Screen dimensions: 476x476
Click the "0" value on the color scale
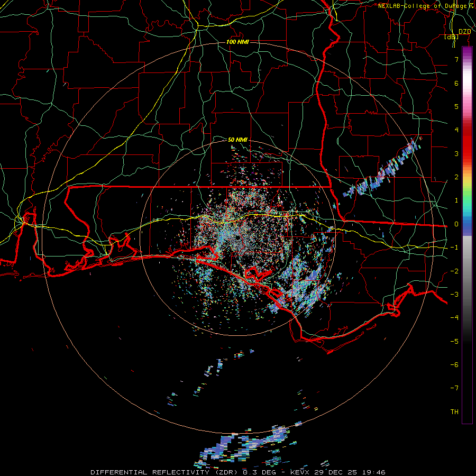(456, 224)
